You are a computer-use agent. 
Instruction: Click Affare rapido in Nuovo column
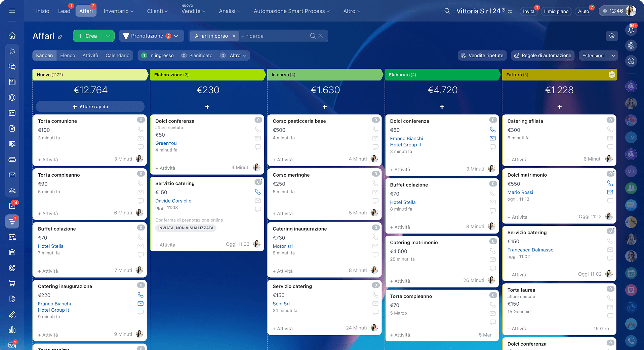pos(90,107)
